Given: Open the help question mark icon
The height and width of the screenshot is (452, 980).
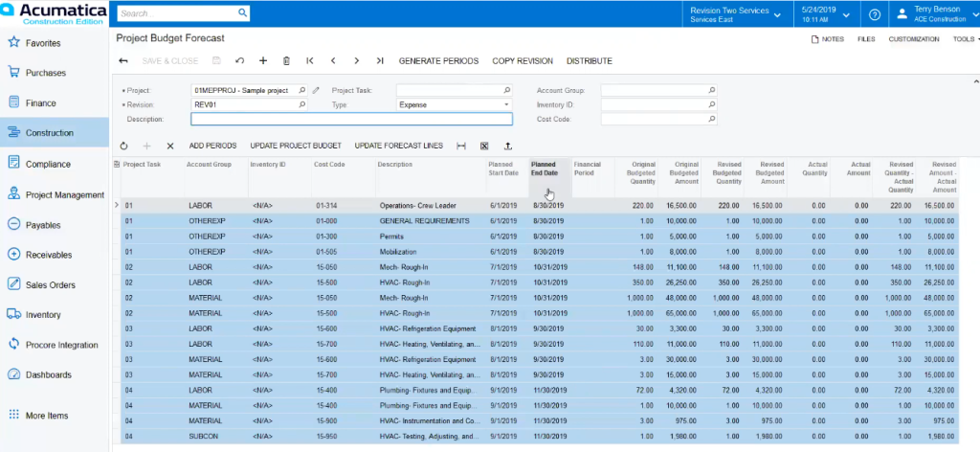Looking at the screenshot, I should click(x=874, y=14).
